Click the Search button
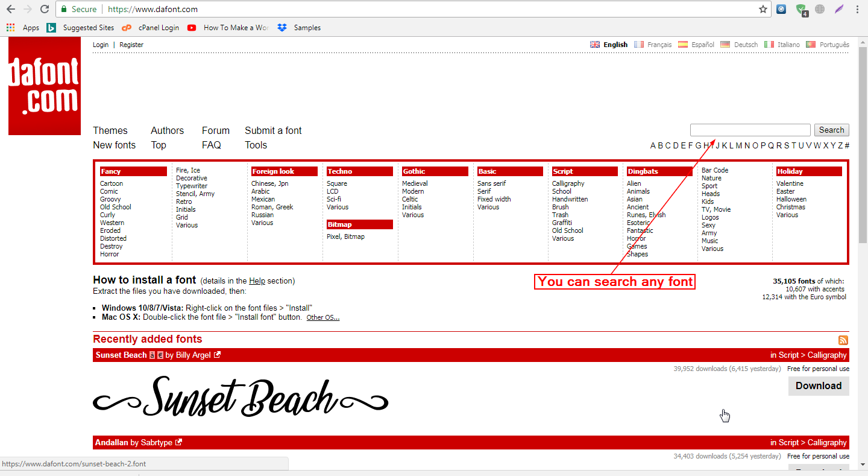 (832, 130)
